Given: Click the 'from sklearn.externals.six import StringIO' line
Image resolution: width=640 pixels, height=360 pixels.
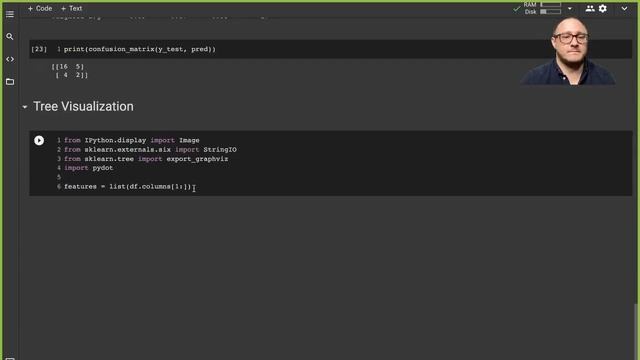Looking at the screenshot, I should (150, 149).
